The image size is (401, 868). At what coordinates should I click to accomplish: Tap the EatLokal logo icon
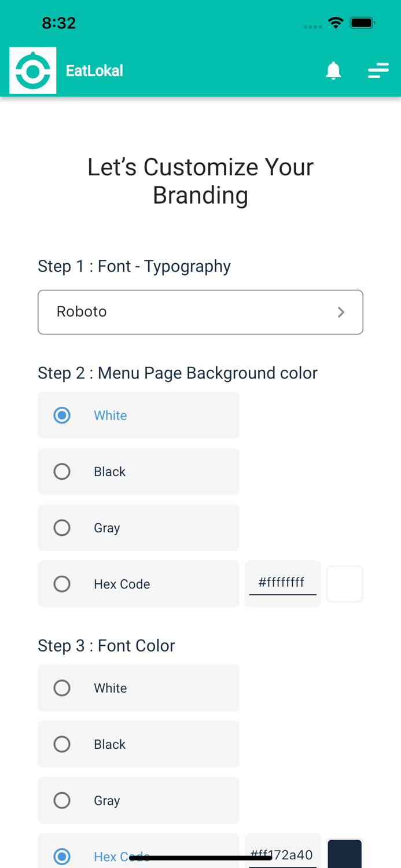(x=33, y=71)
